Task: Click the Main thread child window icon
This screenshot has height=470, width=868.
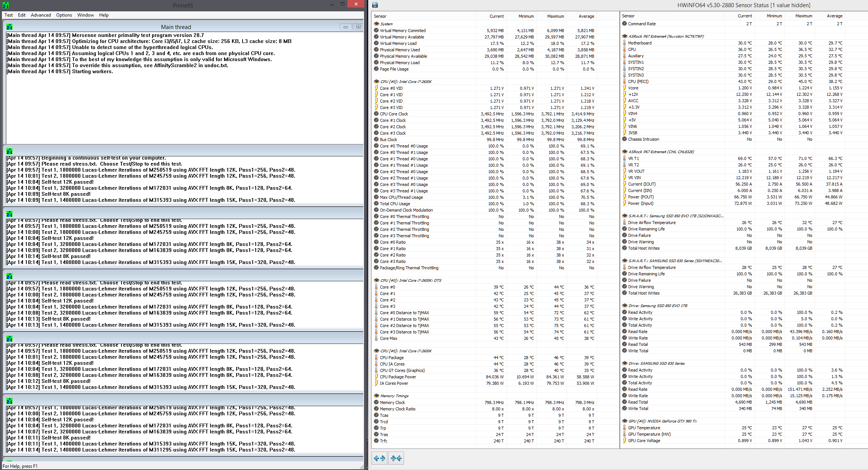Action: click(x=9, y=27)
